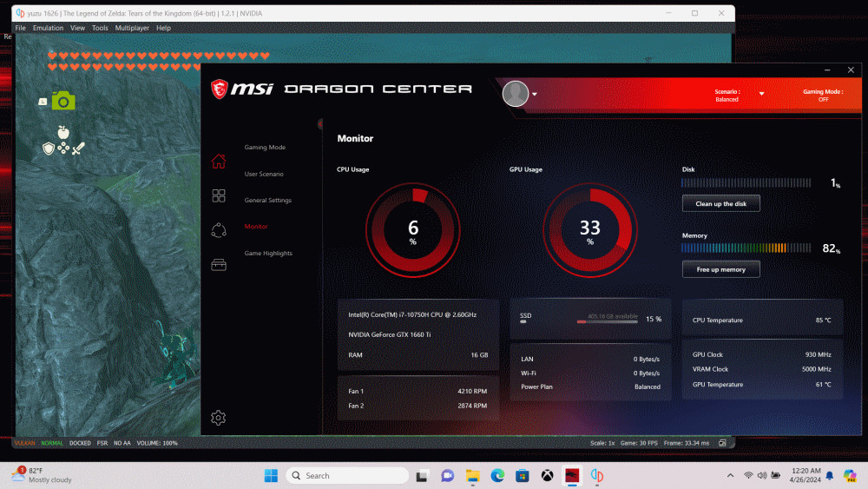Open the toolbox icon in Dragon Center sidebar
The height and width of the screenshot is (489, 868).
coord(219,265)
